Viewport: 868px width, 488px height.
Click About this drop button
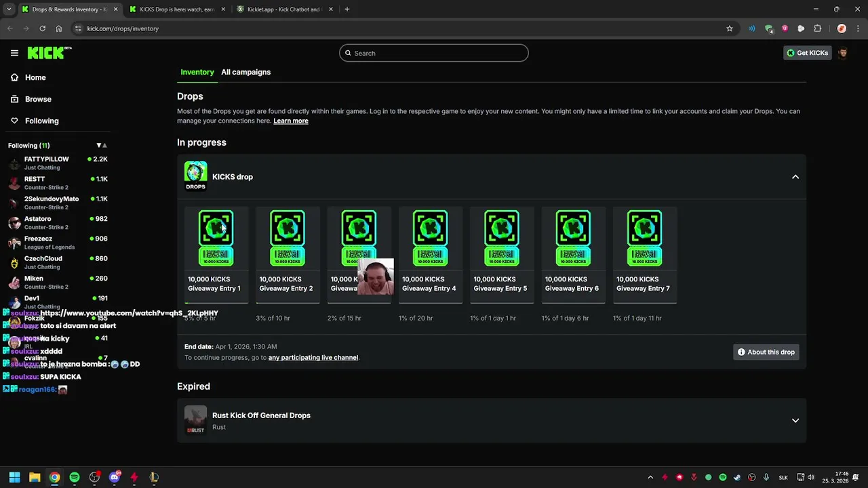[766, 352]
